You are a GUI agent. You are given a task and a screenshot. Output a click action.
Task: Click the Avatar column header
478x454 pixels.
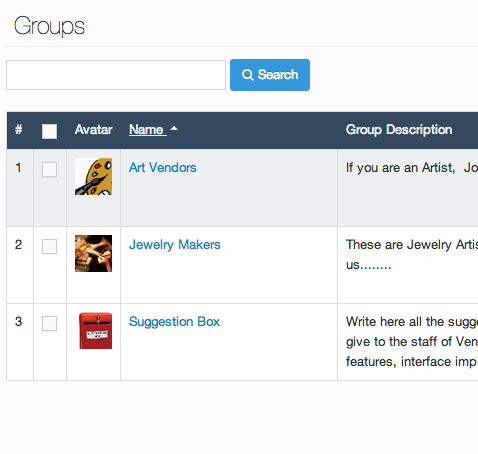tap(93, 129)
